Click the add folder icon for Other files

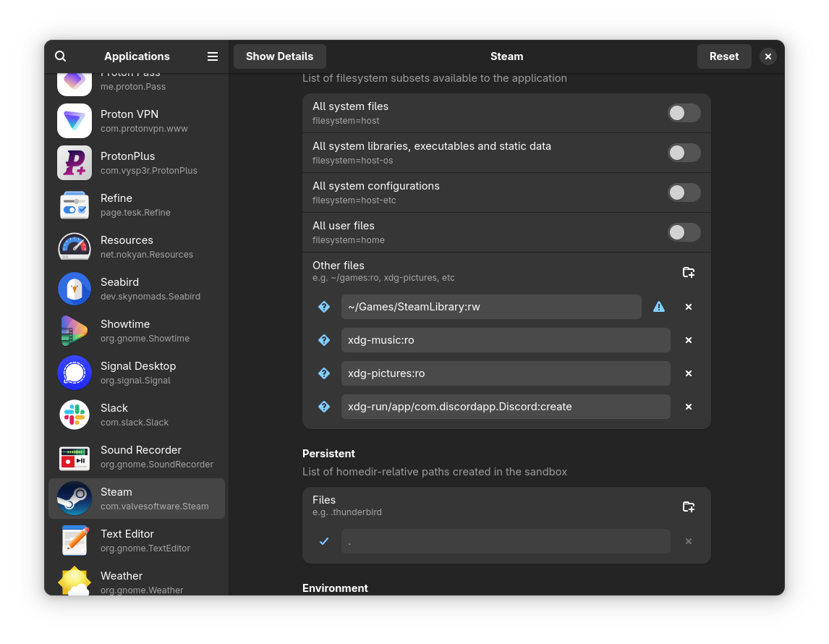tap(689, 272)
